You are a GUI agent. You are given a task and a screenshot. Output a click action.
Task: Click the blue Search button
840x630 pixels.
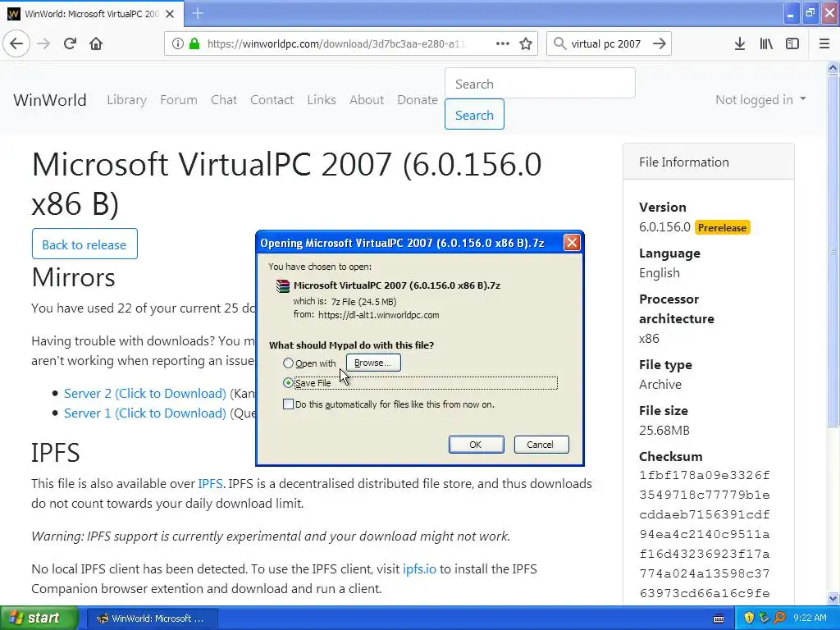[474, 115]
